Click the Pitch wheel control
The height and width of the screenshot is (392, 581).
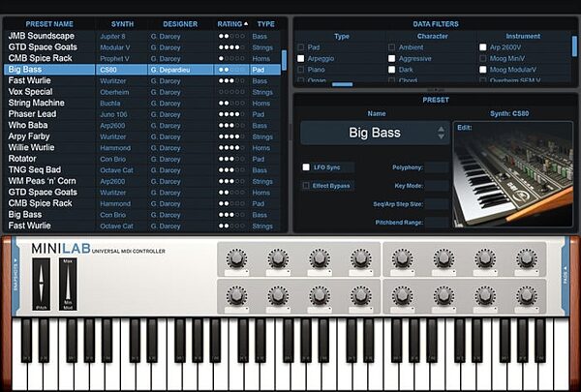[x=41, y=285]
